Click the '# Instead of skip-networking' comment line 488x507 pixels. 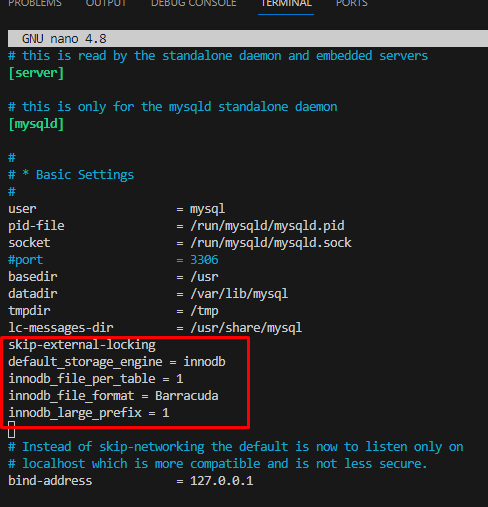coord(236,447)
